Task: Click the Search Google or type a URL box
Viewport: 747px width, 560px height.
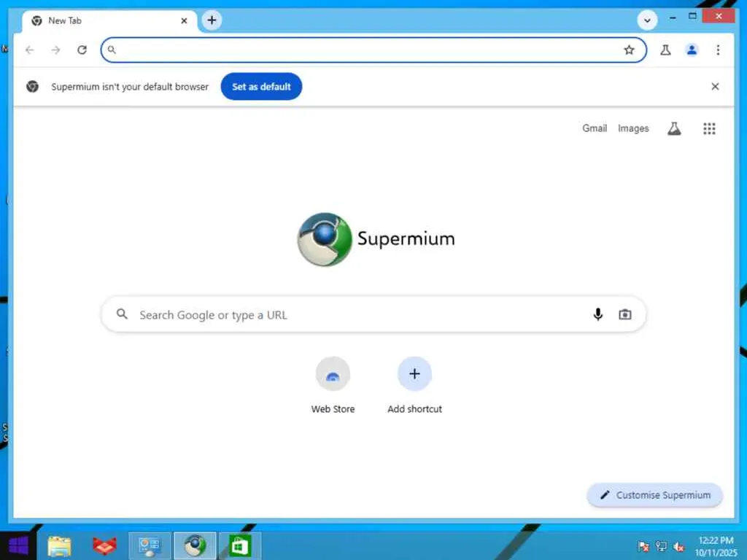Action: click(373, 314)
